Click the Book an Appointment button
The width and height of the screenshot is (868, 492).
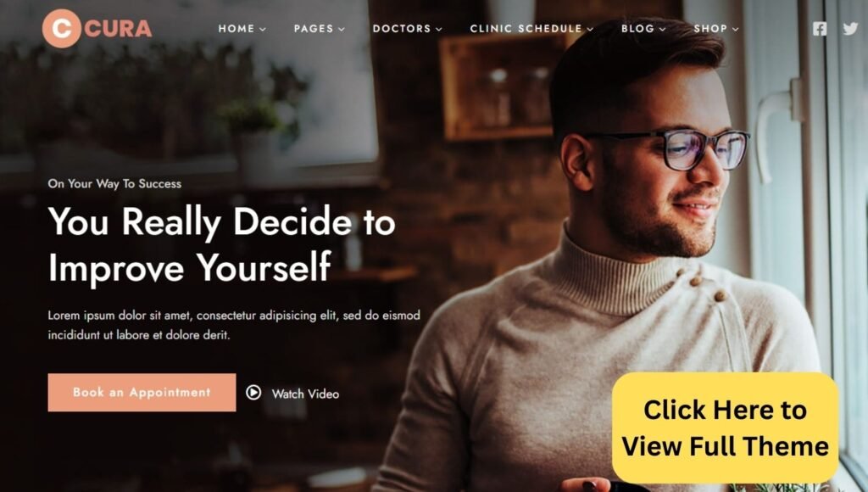[142, 392]
